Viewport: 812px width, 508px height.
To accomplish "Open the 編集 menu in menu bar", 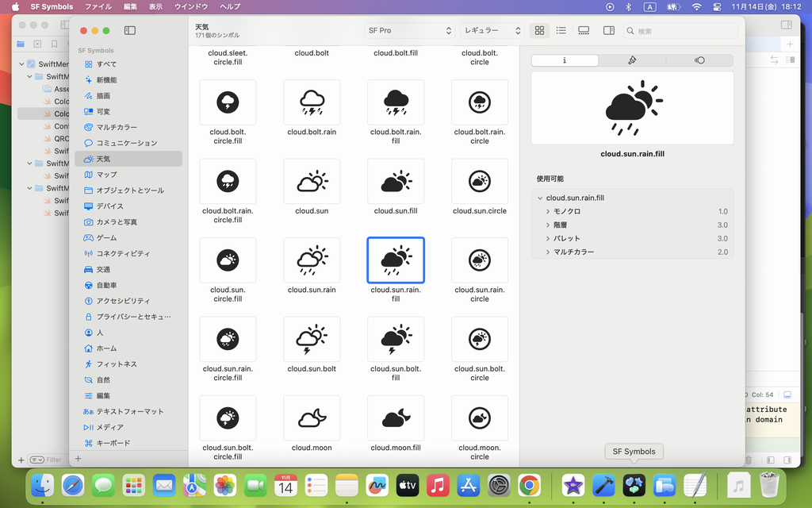I will click(x=130, y=6).
